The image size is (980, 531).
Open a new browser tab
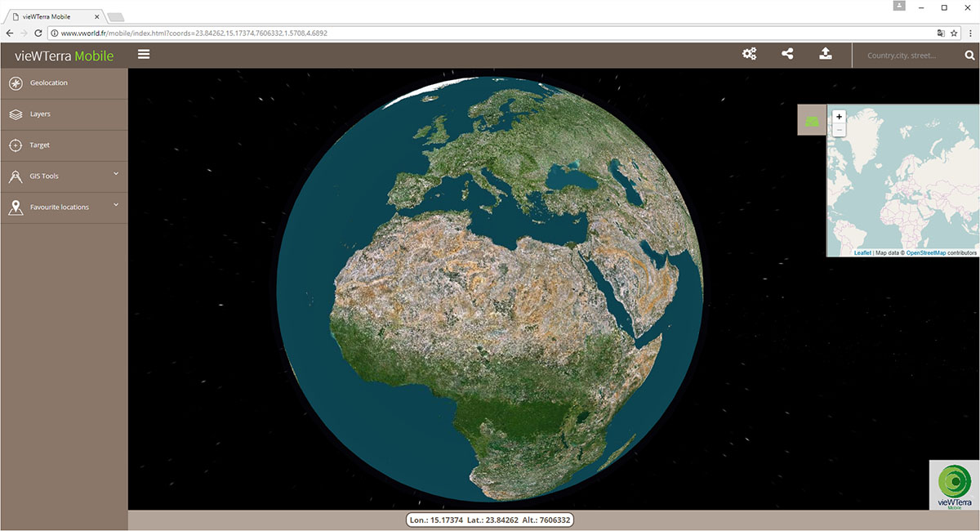[x=116, y=17]
